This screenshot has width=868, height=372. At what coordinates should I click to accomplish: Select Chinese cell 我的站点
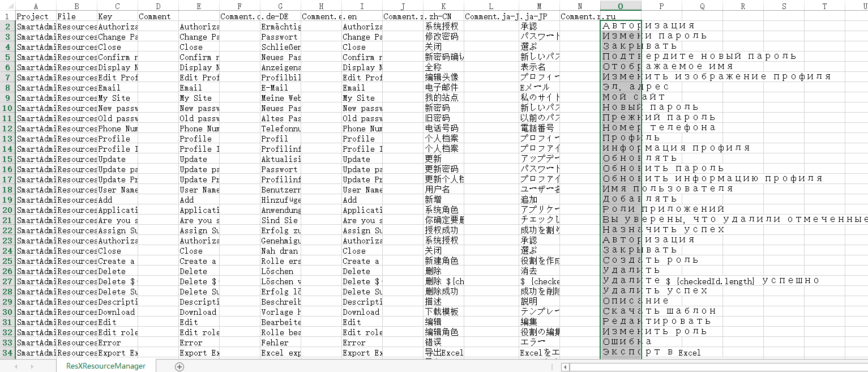[x=443, y=98]
